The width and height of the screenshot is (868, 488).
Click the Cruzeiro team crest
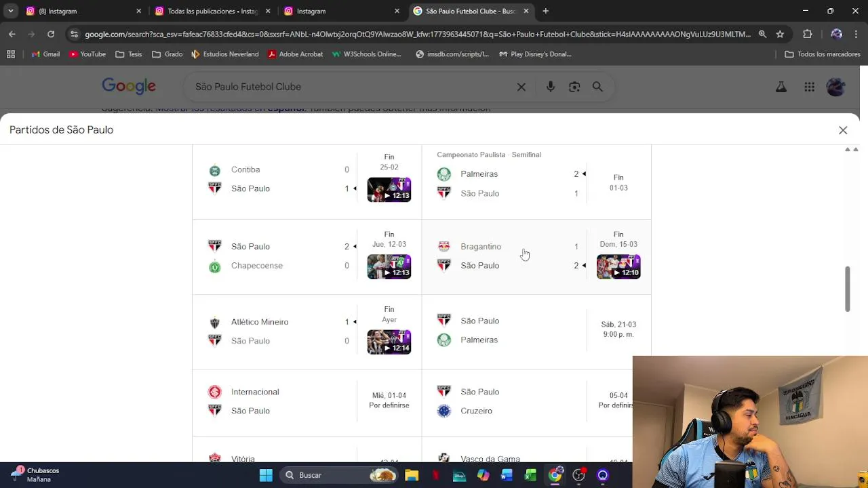click(444, 411)
